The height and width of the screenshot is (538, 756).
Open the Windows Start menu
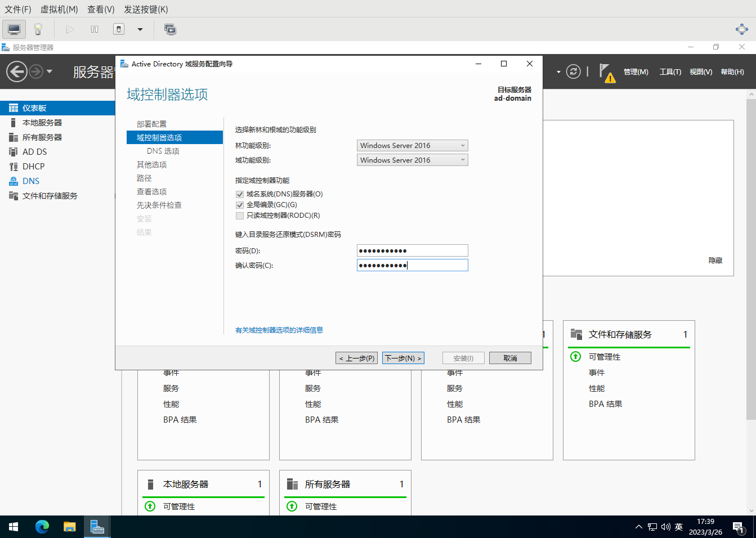pos(14,527)
